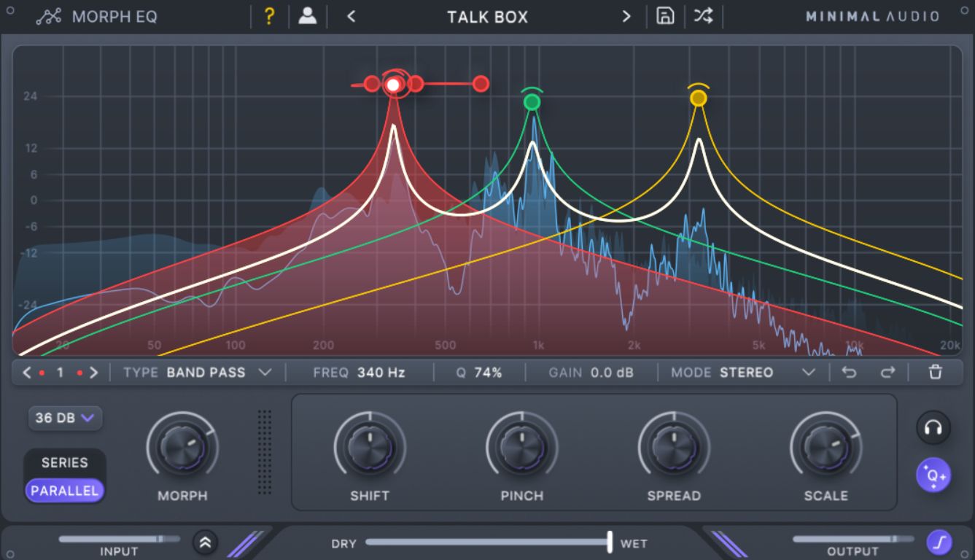
Task: Enable headphone solo listen
Action: tap(933, 428)
